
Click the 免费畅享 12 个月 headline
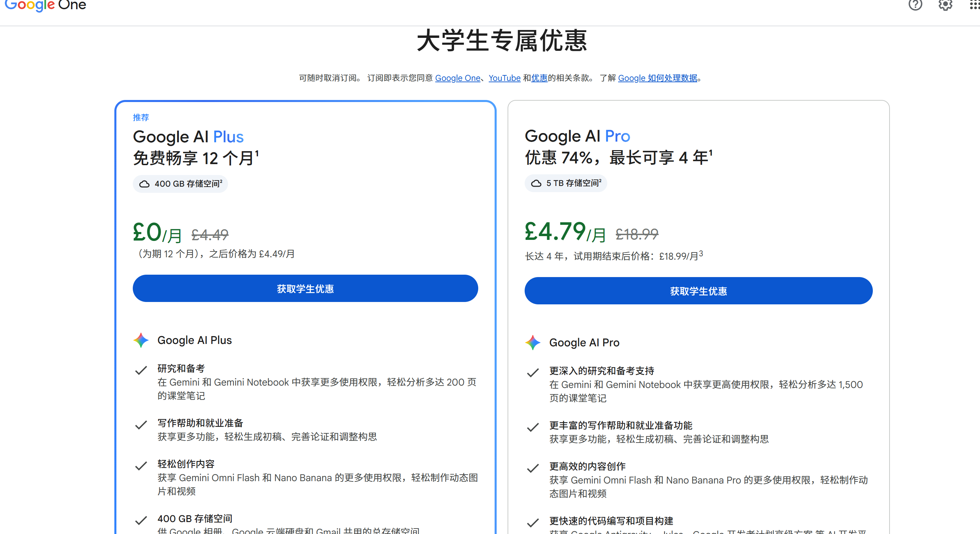[x=196, y=158]
